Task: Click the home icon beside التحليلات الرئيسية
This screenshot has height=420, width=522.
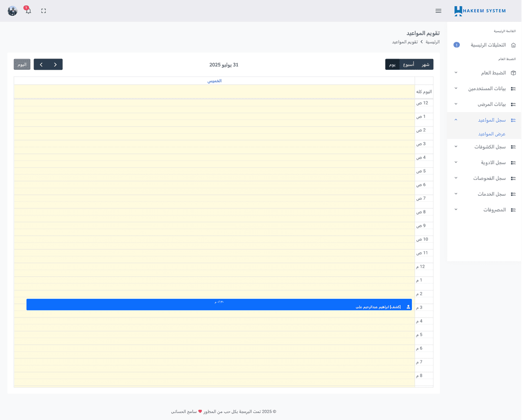Action: click(x=513, y=45)
